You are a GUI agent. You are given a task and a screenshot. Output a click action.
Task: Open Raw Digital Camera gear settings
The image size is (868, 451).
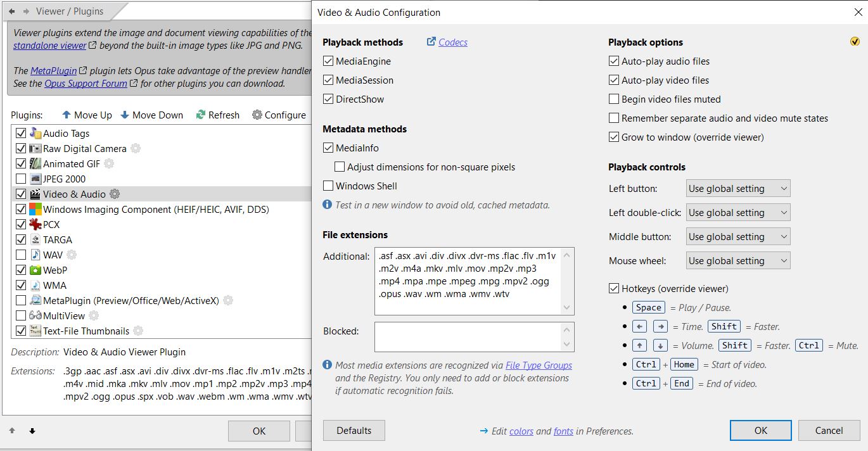tap(136, 148)
